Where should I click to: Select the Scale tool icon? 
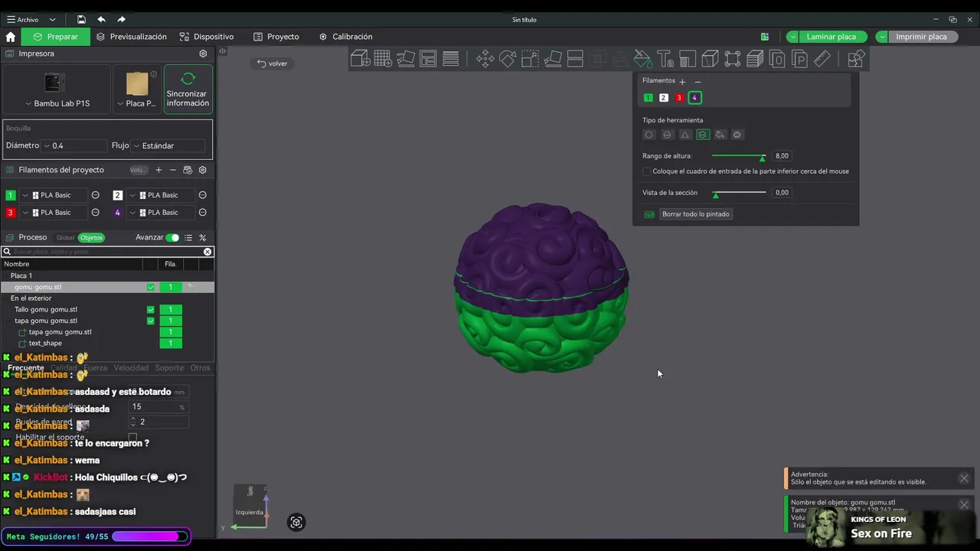(x=530, y=59)
